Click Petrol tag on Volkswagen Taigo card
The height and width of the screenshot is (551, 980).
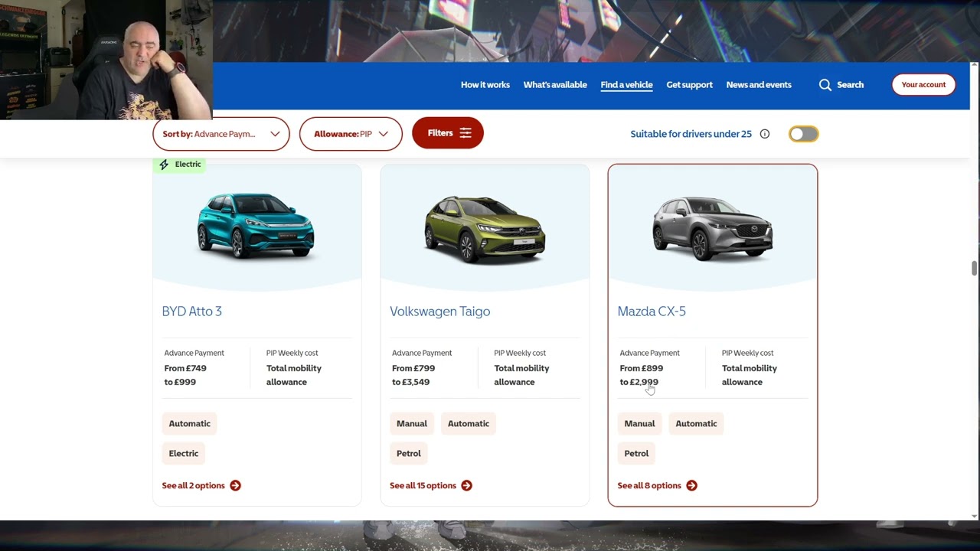click(409, 454)
